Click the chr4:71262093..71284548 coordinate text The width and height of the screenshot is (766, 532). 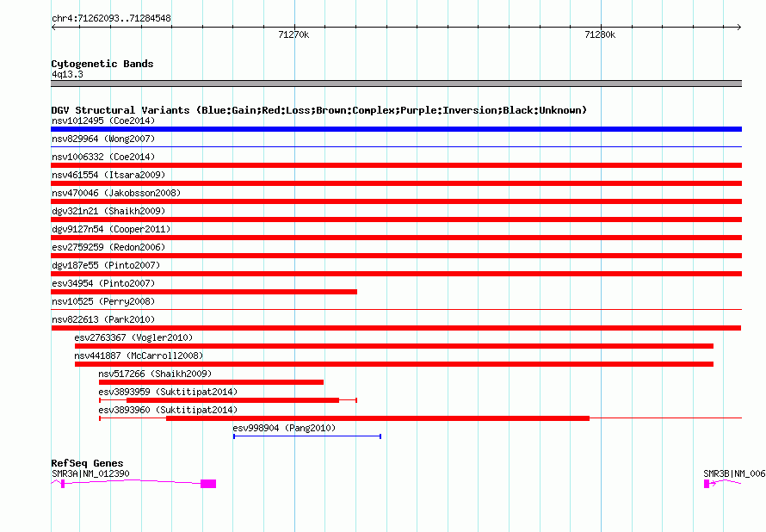tap(111, 18)
